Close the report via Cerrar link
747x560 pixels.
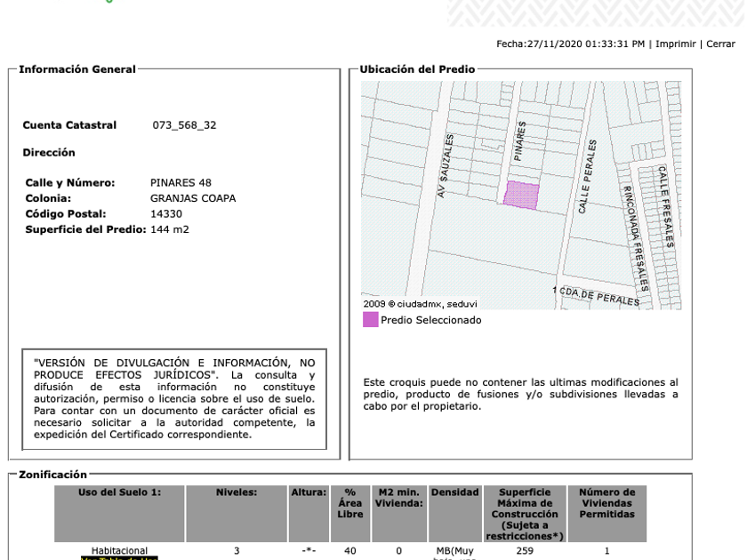pyautogui.click(x=720, y=44)
